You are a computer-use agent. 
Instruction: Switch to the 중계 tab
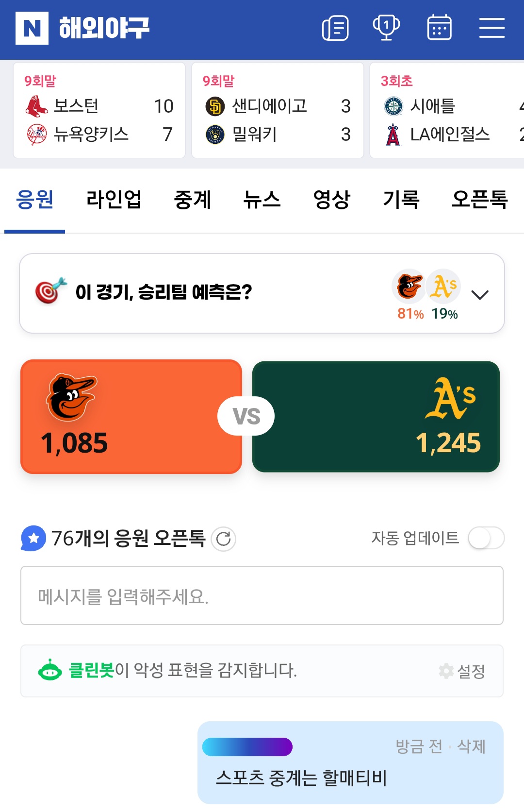tap(193, 200)
